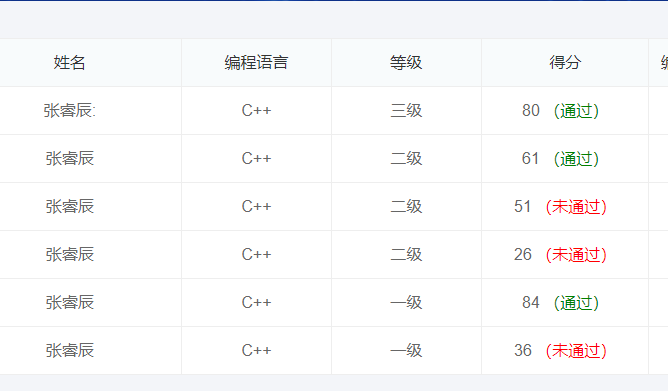Click the 得分 column header
This screenshot has width=668, height=391.
pyautogui.click(x=565, y=63)
